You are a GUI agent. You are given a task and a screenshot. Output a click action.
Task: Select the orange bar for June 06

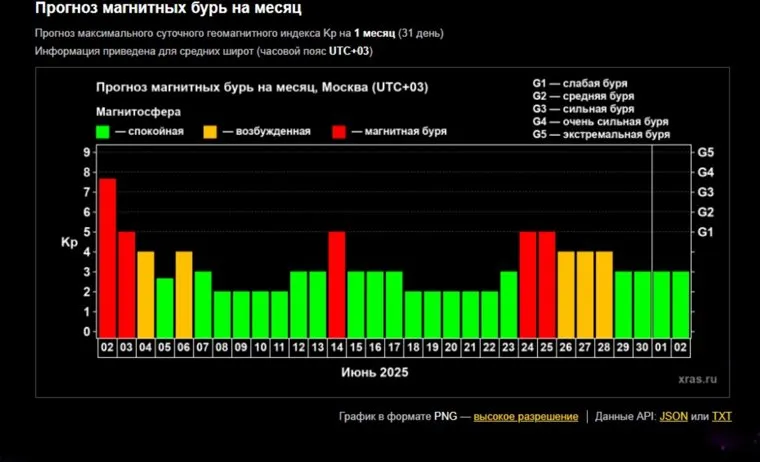click(184, 294)
